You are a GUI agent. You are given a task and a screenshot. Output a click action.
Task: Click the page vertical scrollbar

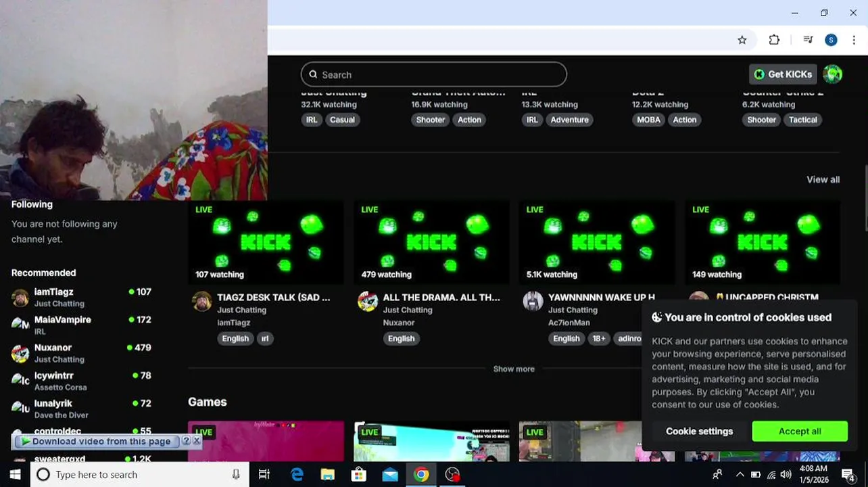[865, 198]
